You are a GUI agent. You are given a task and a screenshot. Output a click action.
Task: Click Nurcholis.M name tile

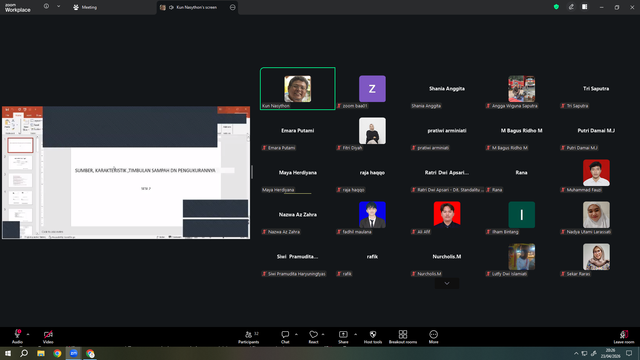[447, 257]
